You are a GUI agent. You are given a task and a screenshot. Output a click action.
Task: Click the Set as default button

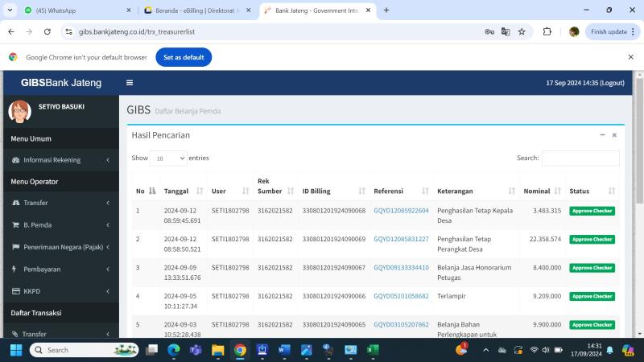pos(184,57)
